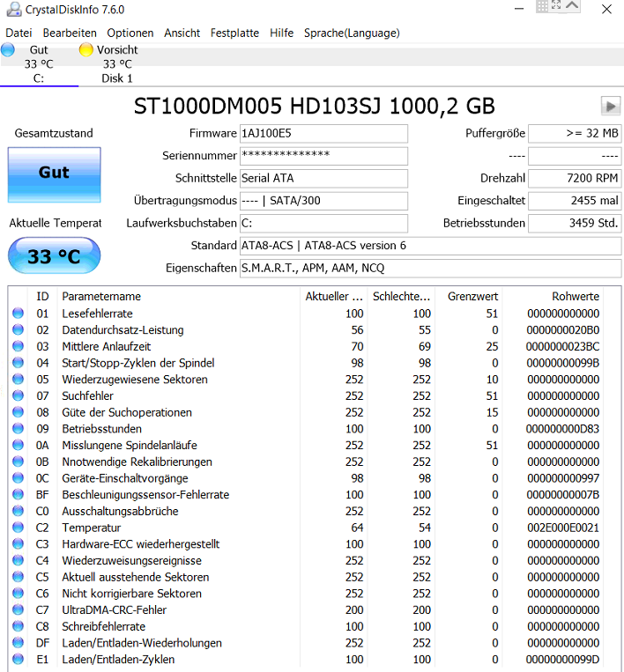Open the Festplatte menu

(x=234, y=33)
